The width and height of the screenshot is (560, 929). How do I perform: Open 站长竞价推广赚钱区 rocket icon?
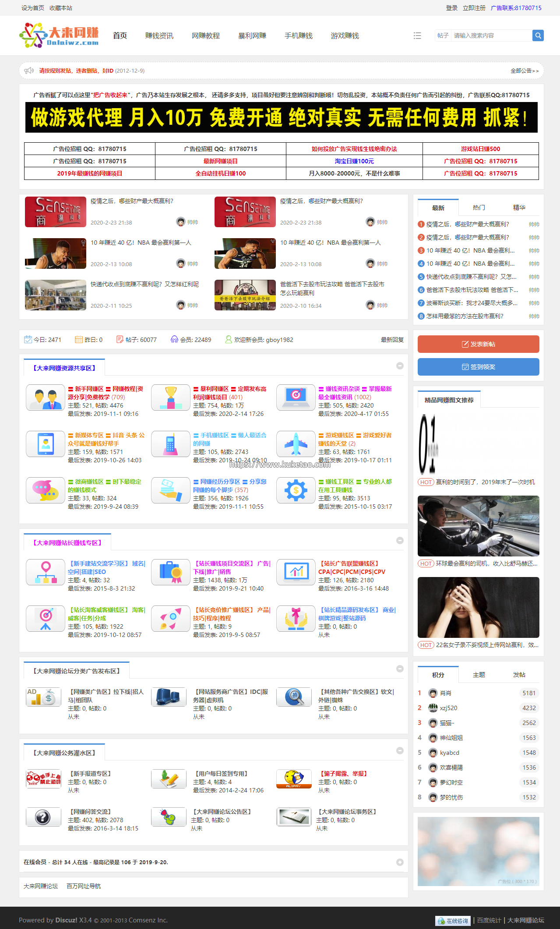tap(171, 618)
